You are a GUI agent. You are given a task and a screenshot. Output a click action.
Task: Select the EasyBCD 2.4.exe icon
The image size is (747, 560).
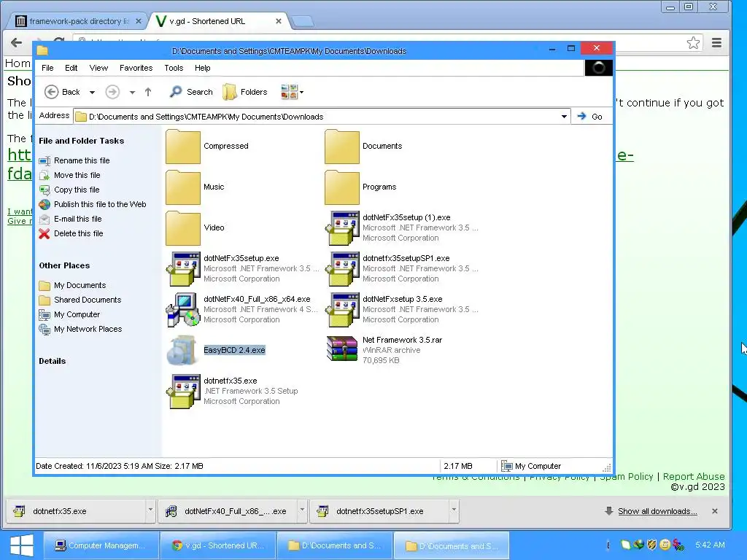tap(183, 351)
